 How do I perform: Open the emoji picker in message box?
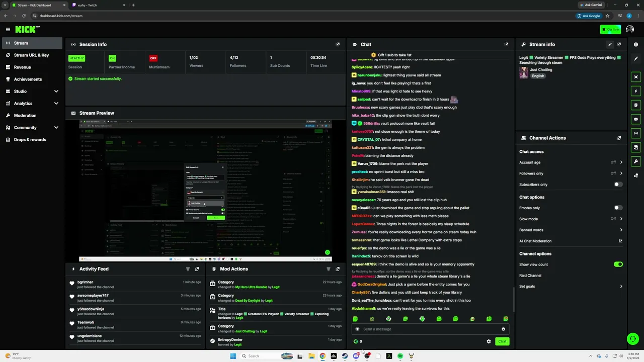coord(503,329)
